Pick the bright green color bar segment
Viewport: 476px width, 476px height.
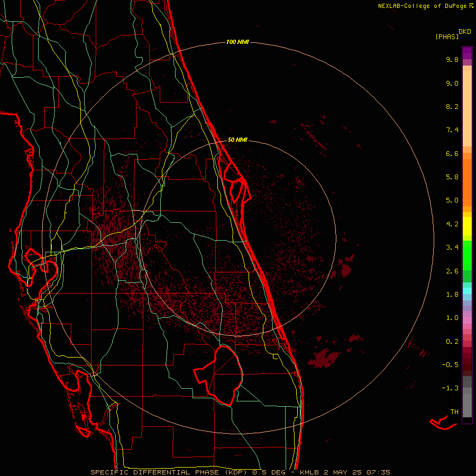[467, 255]
